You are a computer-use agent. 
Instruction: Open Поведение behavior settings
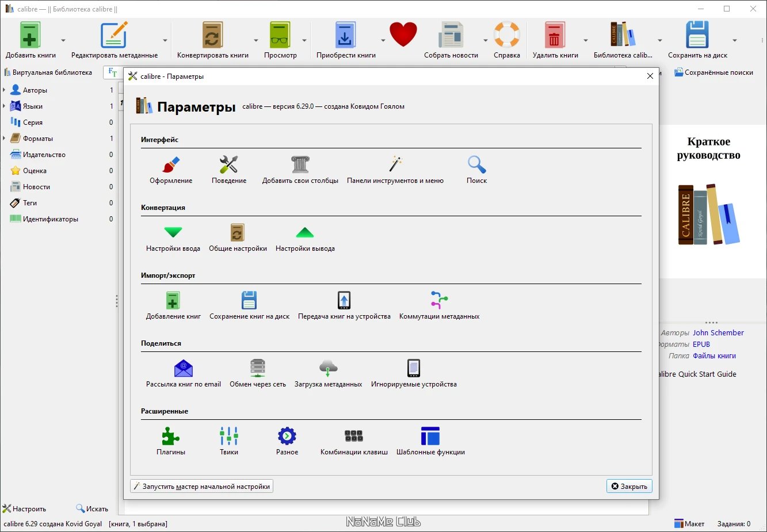[x=228, y=170]
